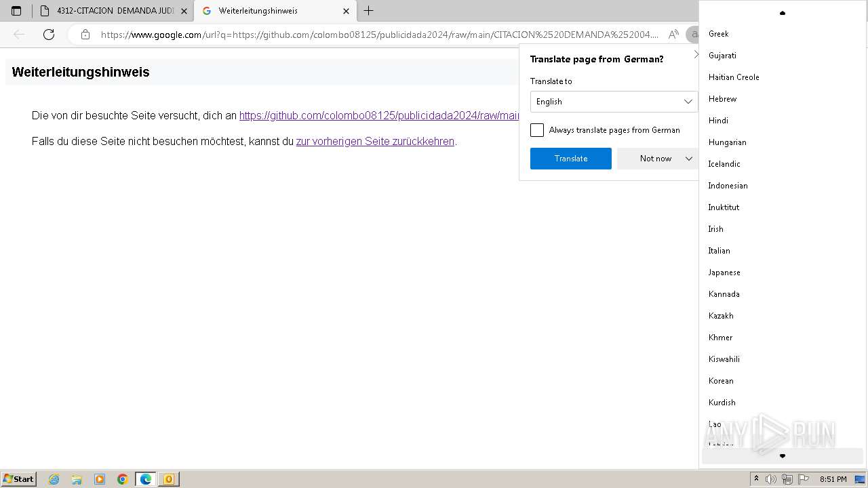Select the Weiterleitungshinweis tab
Image resolution: width=868 pixels, height=488 pixels.
pyautogui.click(x=275, y=11)
